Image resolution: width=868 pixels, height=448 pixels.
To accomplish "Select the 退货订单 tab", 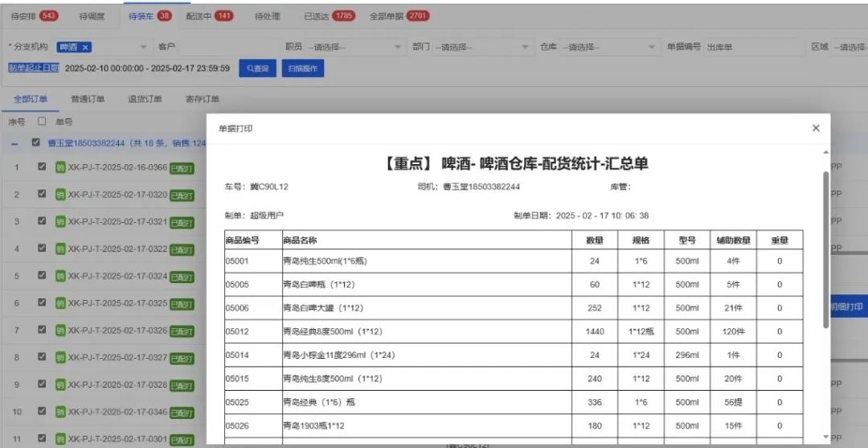I will (x=145, y=100).
